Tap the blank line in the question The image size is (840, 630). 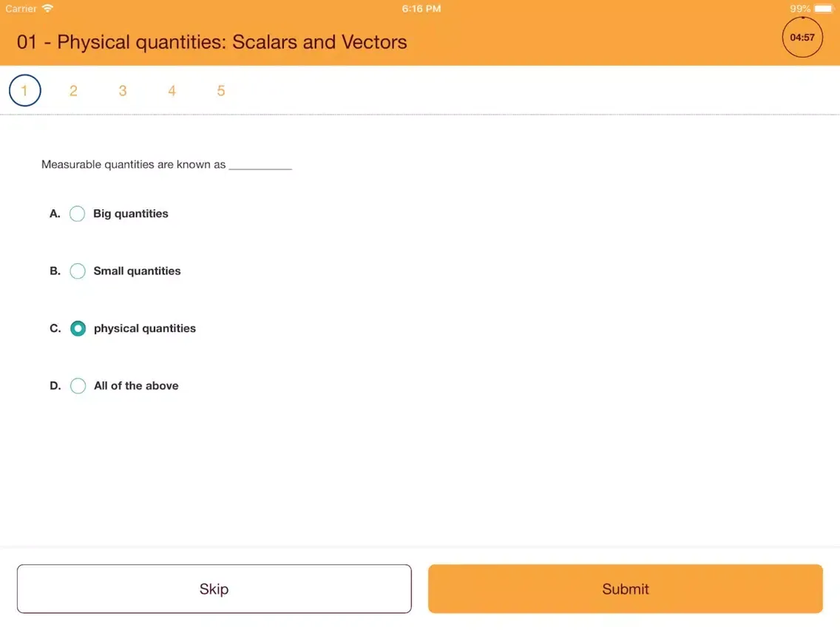click(x=260, y=167)
